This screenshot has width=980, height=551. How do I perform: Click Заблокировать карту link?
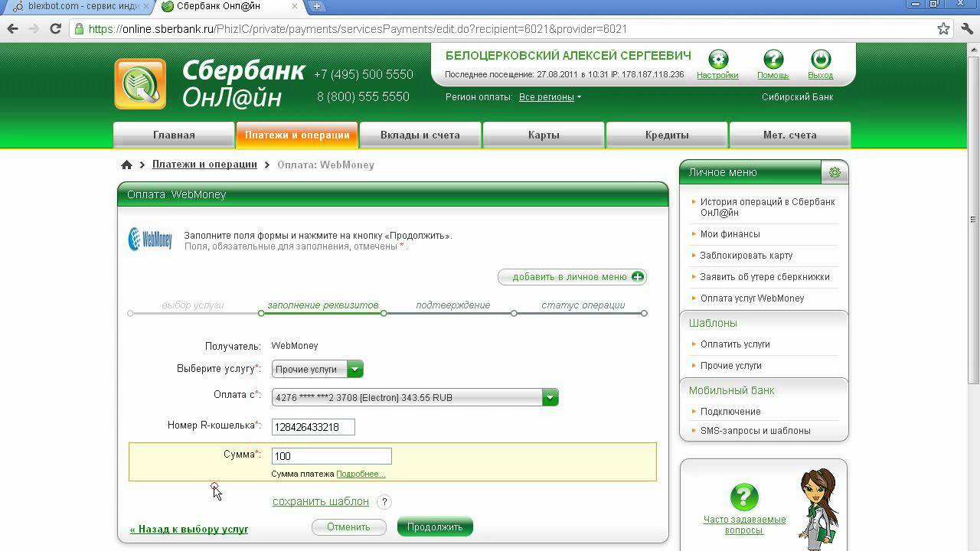746,256
